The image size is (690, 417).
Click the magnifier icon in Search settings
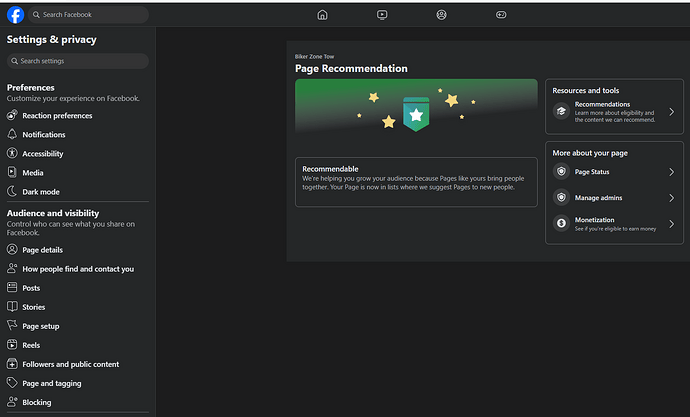click(15, 61)
